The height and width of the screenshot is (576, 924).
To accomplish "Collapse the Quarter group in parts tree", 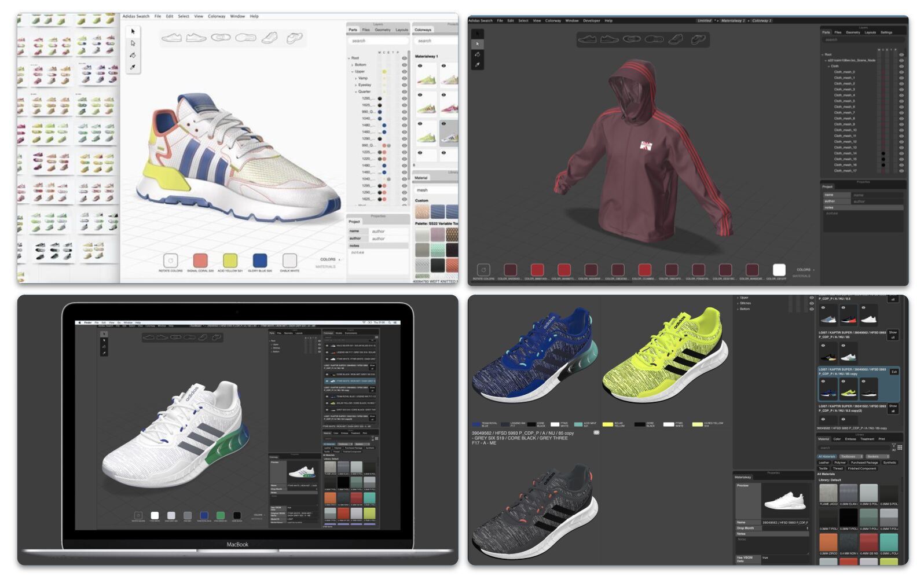I will pos(356,92).
